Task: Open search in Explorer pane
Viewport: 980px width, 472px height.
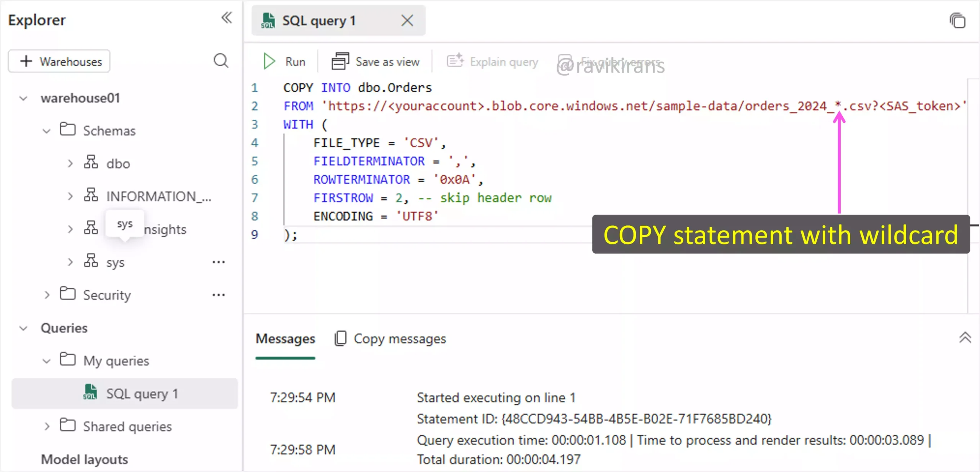Action: click(221, 61)
